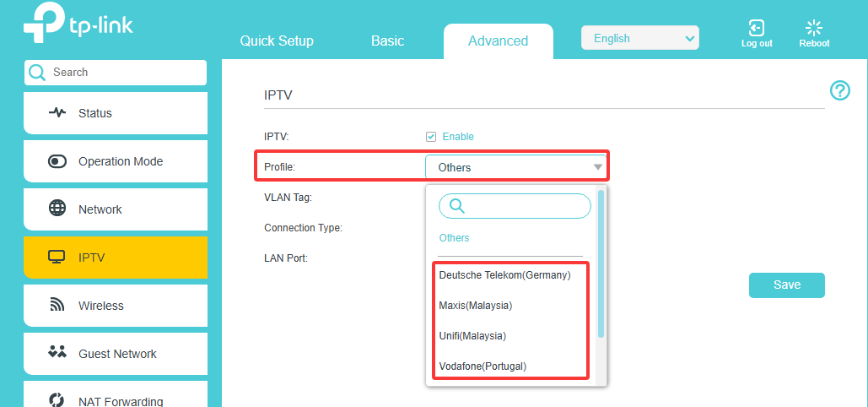Click the magnifier in profile dropdown search
Viewport: 868px width, 407px height.
pyautogui.click(x=456, y=206)
